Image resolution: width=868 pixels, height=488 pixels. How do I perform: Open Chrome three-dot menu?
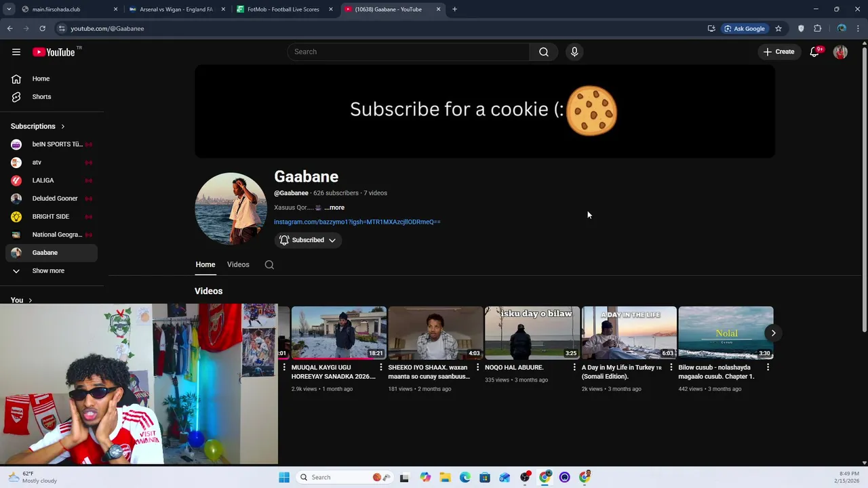859,28
